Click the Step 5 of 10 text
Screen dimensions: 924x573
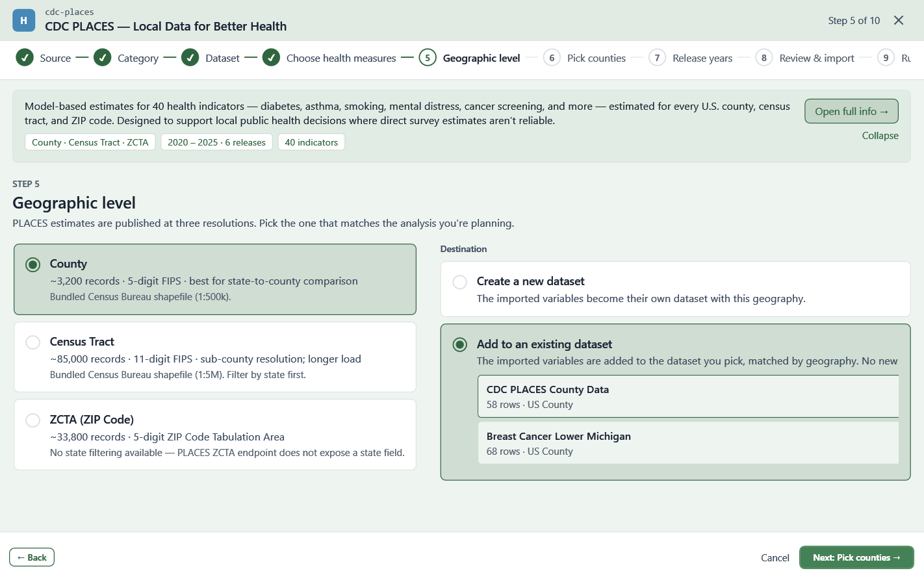[854, 20]
